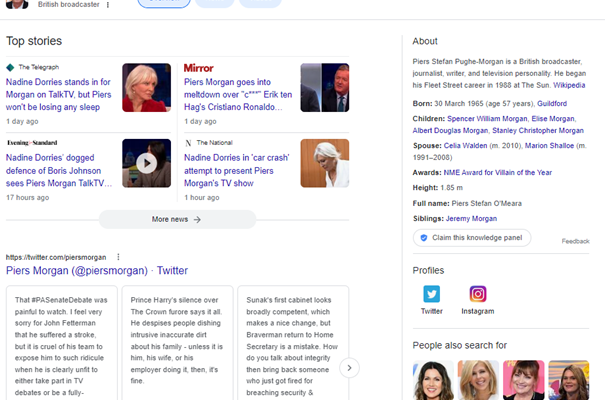Open Spencer William Morgan link
605x400 pixels.
tap(487, 119)
